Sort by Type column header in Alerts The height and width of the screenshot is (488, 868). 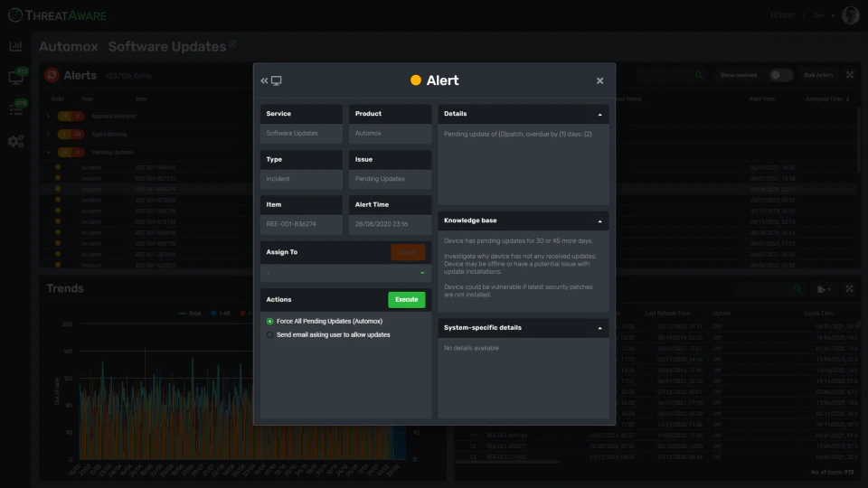coord(88,99)
